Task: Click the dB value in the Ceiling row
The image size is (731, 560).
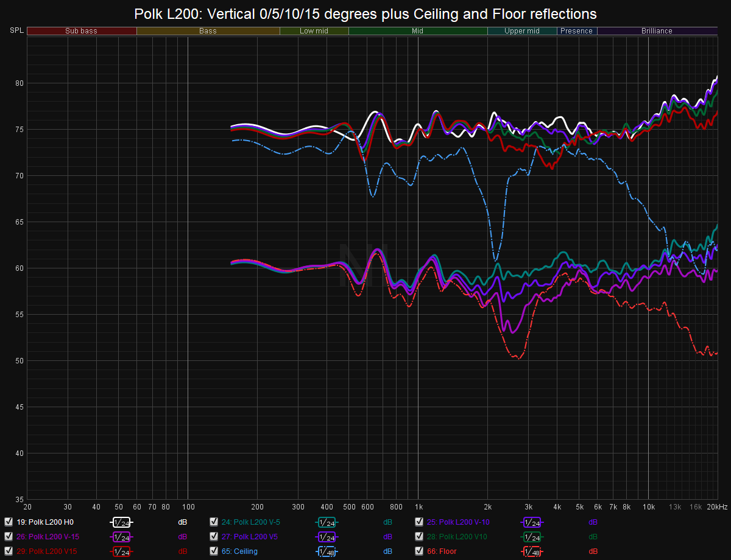Action: pyautogui.click(x=388, y=551)
